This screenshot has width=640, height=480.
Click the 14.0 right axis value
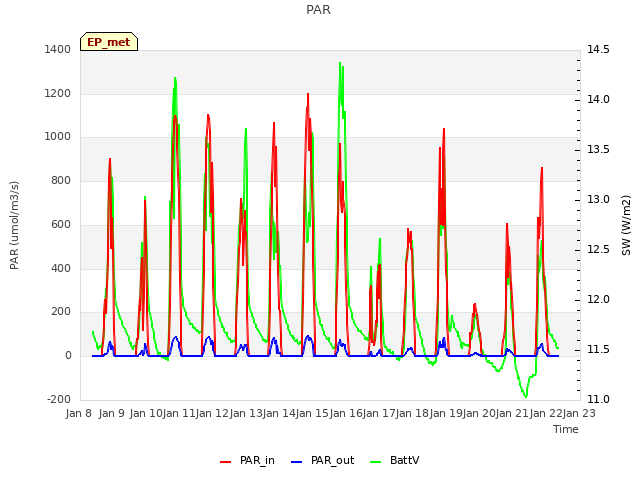[x=598, y=100]
